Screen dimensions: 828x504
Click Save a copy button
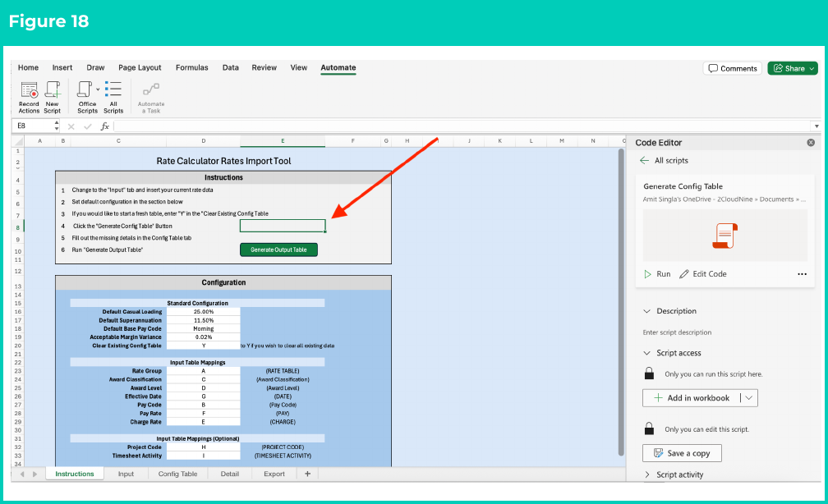coord(682,453)
